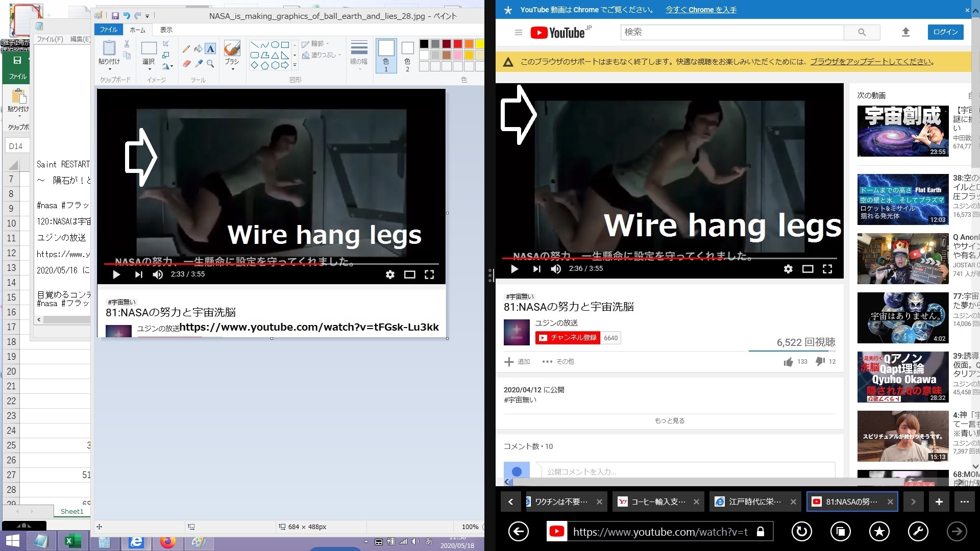Click the browser back arrow button

coord(518,532)
